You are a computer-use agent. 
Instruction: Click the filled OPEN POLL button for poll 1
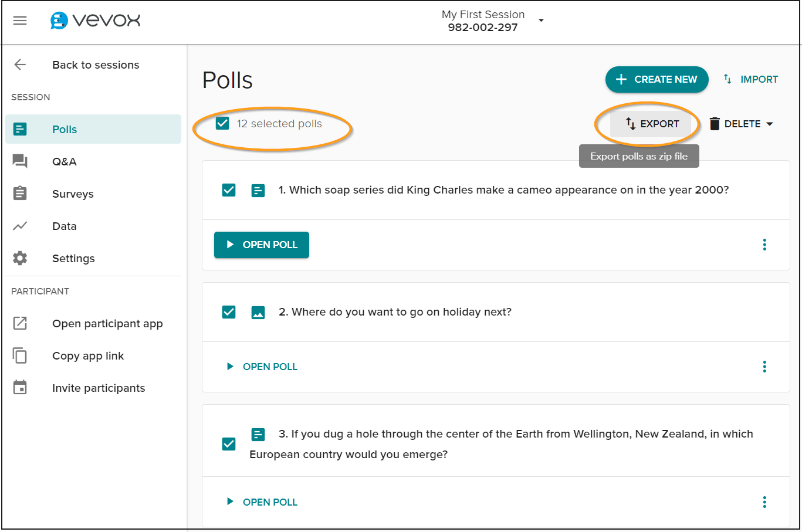[262, 245]
